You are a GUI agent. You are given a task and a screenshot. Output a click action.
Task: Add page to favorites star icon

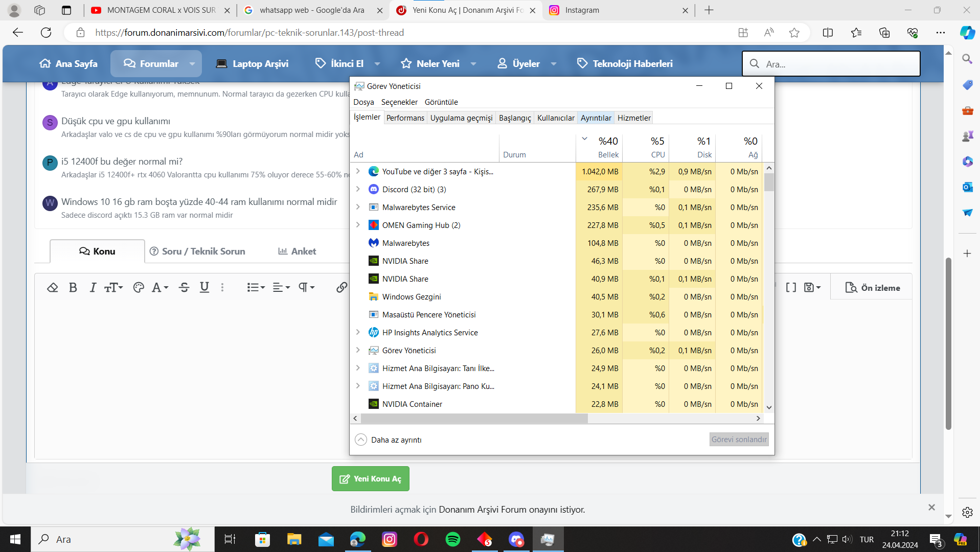[x=794, y=33]
